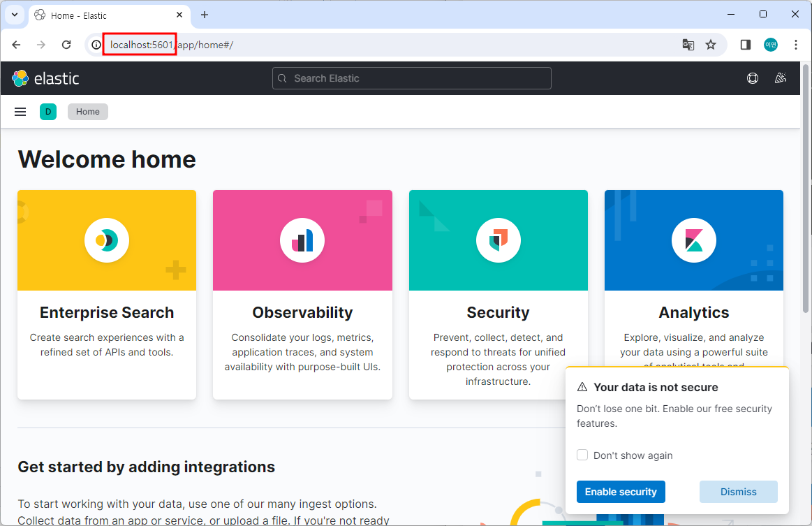812x526 pixels.
Task: Open the D space avatar
Action: (x=48, y=112)
